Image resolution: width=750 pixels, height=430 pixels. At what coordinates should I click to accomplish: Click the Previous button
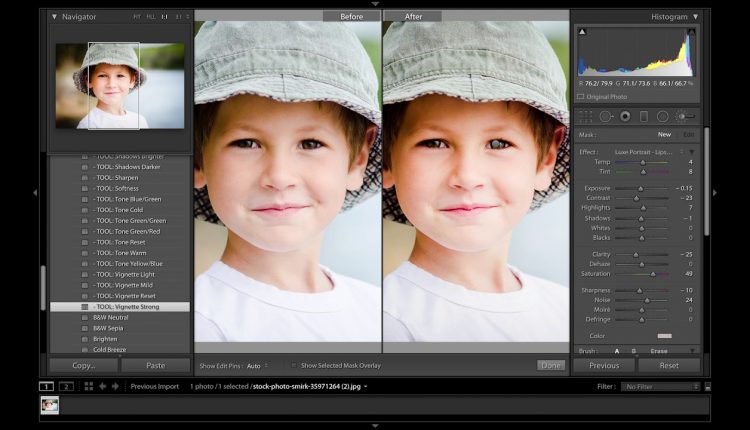coord(604,365)
